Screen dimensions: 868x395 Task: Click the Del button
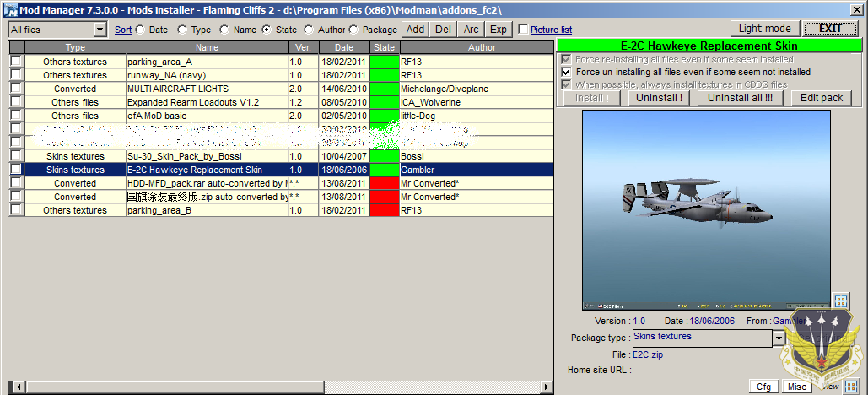[x=443, y=30]
